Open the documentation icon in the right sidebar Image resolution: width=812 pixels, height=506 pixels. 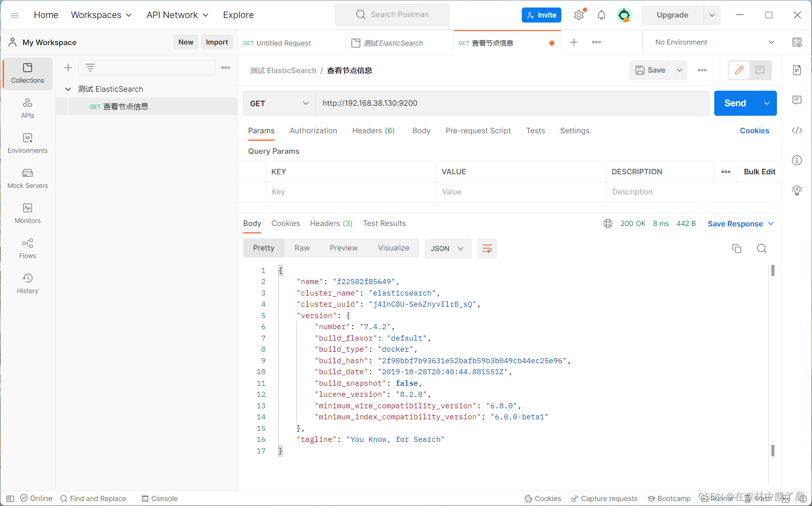(x=797, y=70)
